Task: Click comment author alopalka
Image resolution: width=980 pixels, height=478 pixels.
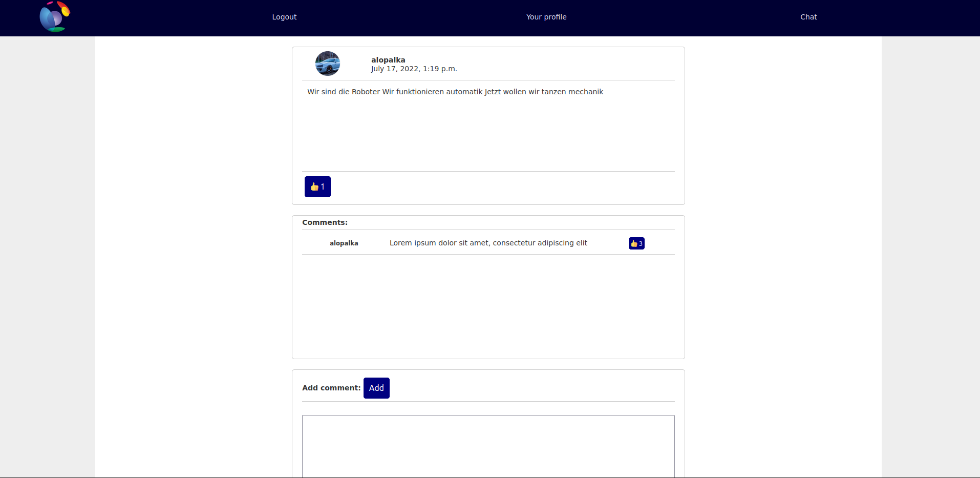Action: [x=344, y=243]
